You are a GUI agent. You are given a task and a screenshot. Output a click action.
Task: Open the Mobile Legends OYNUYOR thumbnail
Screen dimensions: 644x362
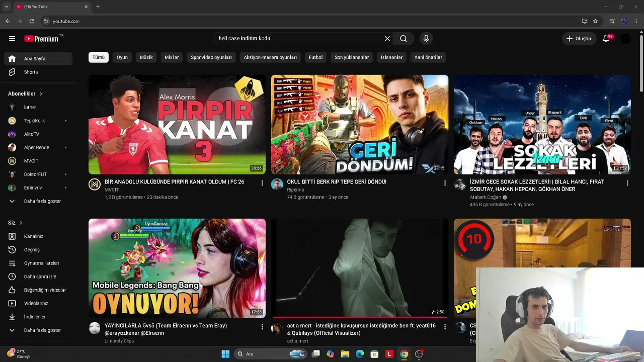177,268
